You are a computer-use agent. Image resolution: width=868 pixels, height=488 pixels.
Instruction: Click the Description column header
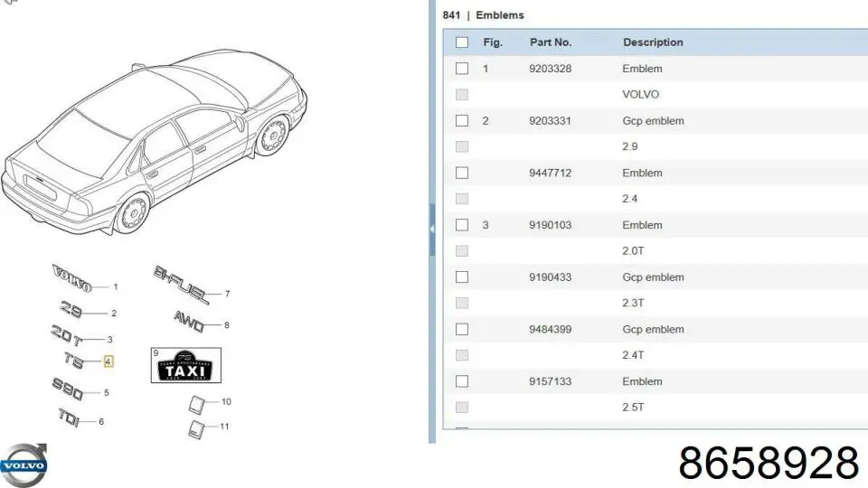[x=653, y=42]
